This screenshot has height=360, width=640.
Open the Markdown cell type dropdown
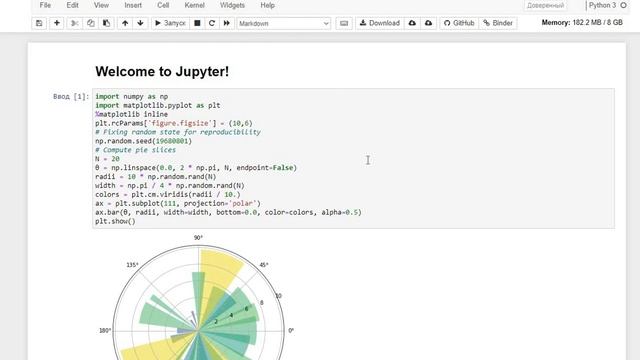284,23
